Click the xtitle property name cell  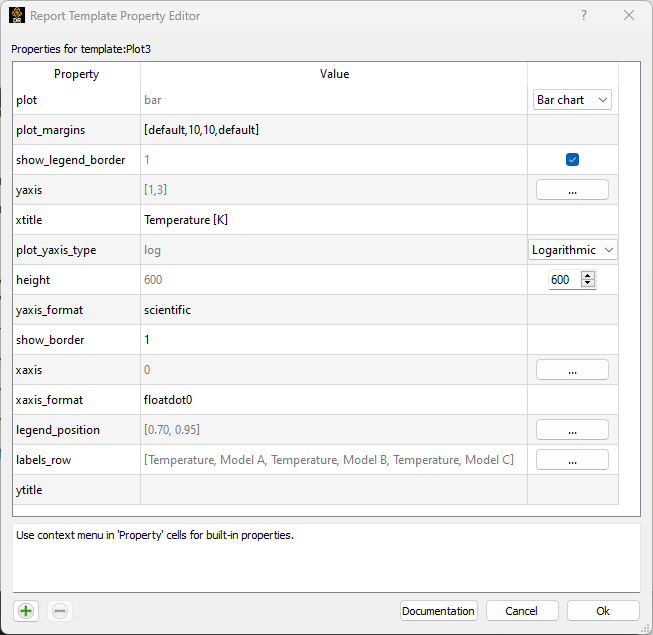click(x=77, y=220)
